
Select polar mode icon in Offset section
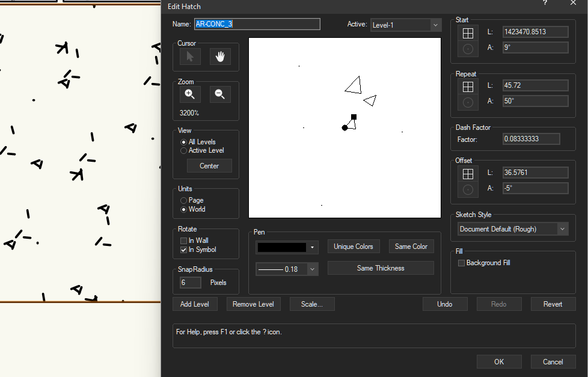click(468, 189)
